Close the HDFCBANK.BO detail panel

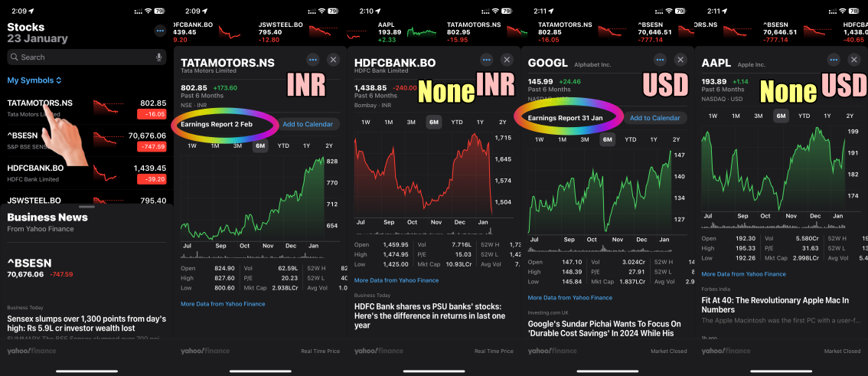(x=507, y=60)
